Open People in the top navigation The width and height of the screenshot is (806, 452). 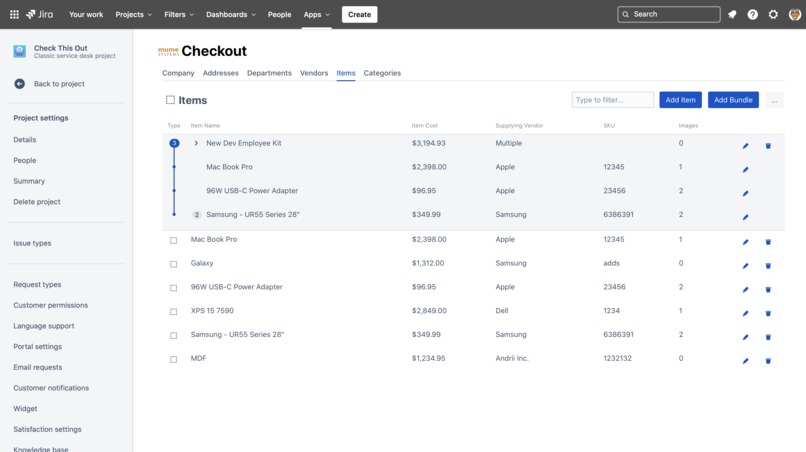click(x=280, y=14)
